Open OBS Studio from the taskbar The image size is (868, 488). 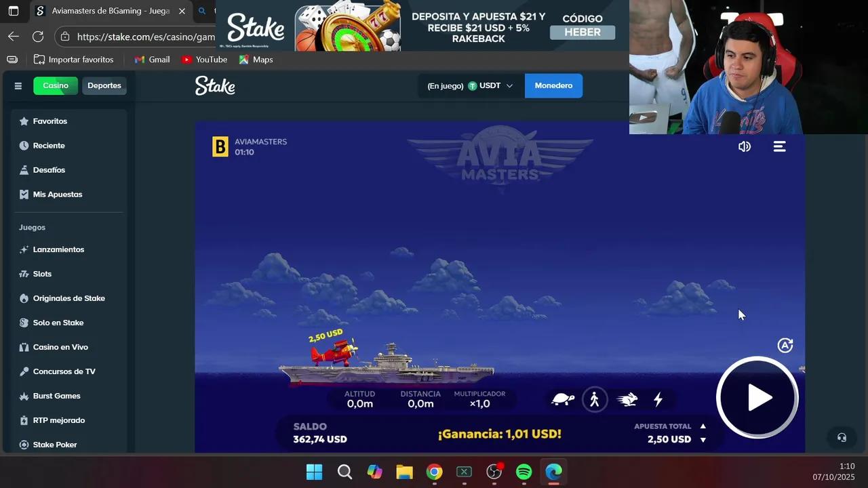(x=494, y=472)
